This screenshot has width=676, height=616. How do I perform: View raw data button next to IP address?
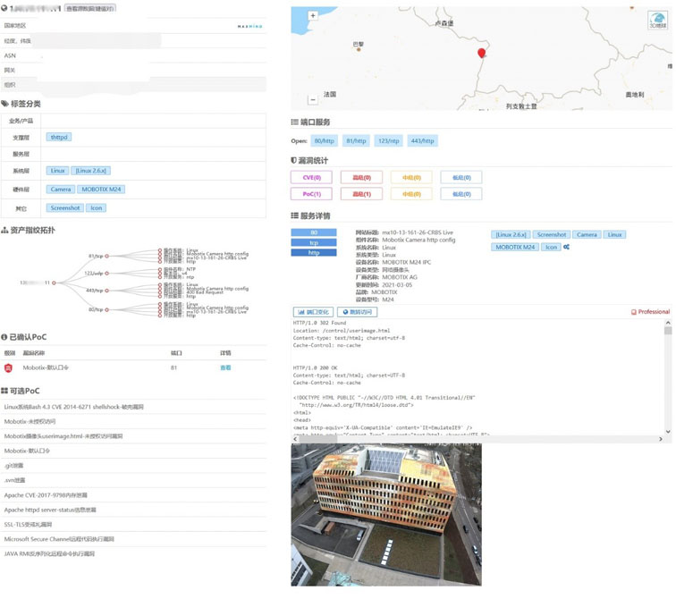(x=90, y=8)
